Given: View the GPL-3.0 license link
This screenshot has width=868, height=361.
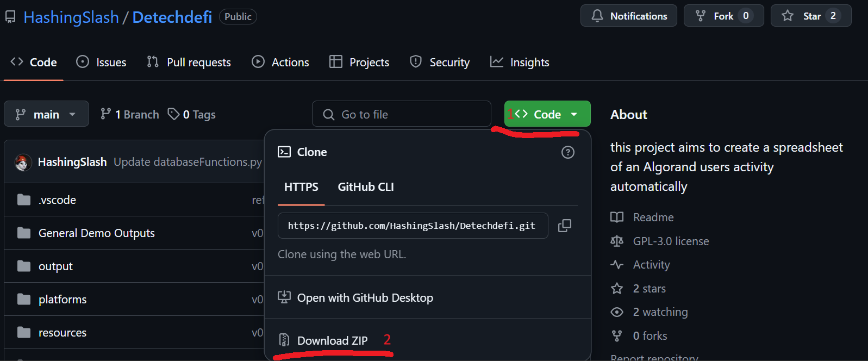Looking at the screenshot, I should 671,241.
